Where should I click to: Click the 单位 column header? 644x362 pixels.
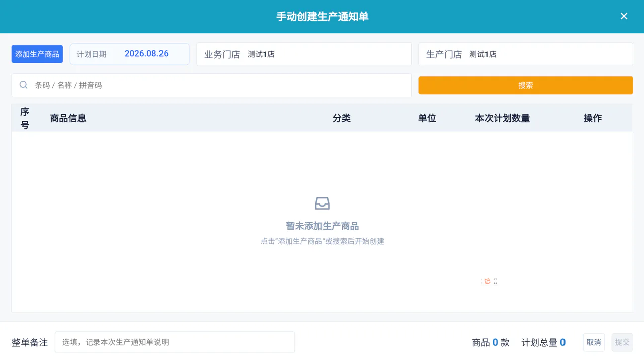(x=427, y=118)
